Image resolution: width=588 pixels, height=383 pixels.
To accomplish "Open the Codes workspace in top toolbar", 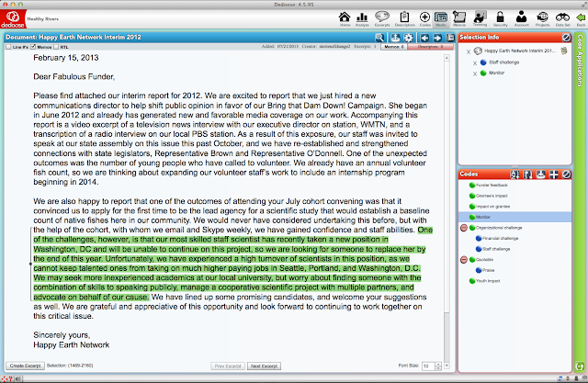I will pos(424,18).
